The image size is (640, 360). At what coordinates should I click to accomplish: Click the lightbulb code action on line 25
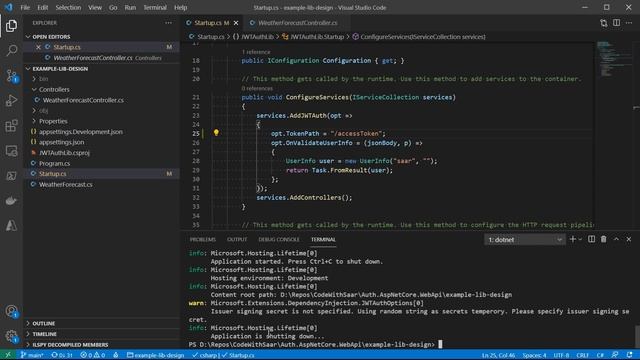pyautogui.click(x=216, y=133)
